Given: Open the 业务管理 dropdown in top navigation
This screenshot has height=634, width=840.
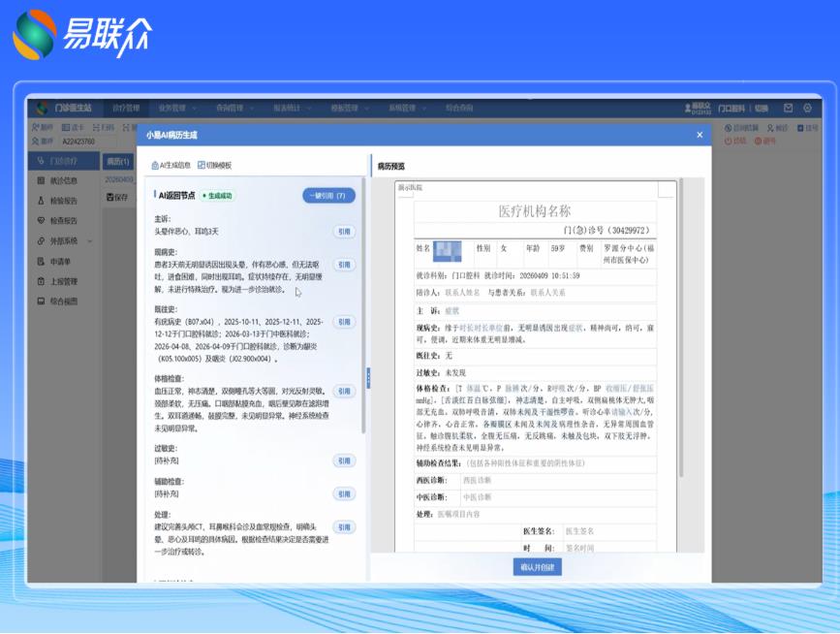Looking at the screenshot, I should pyautogui.click(x=177, y=108).
